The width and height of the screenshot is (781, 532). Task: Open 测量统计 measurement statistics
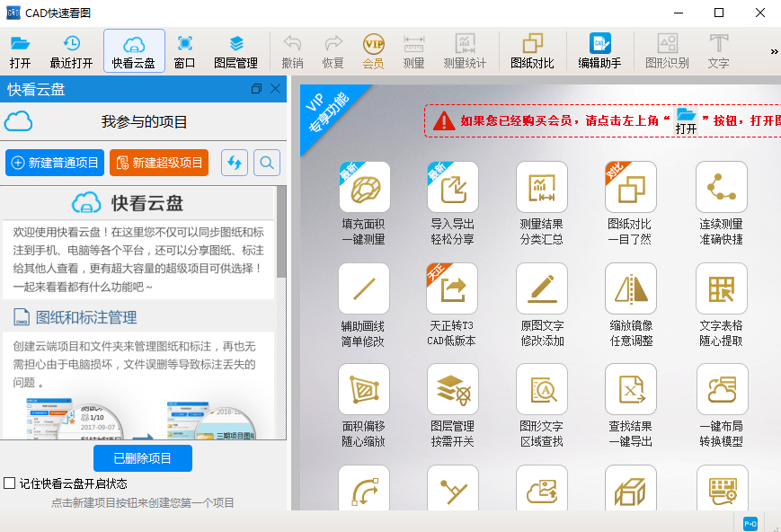(x=465, y=51)
